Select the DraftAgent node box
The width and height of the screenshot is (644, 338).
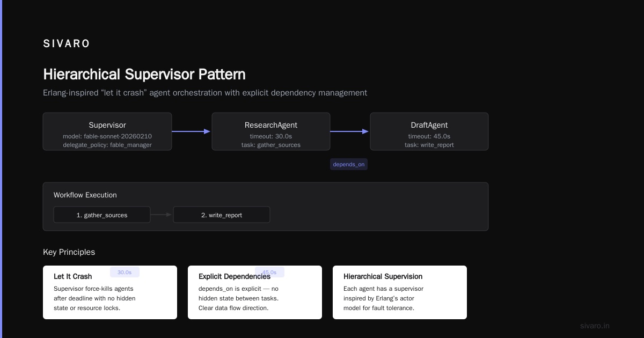coord(429,131)
